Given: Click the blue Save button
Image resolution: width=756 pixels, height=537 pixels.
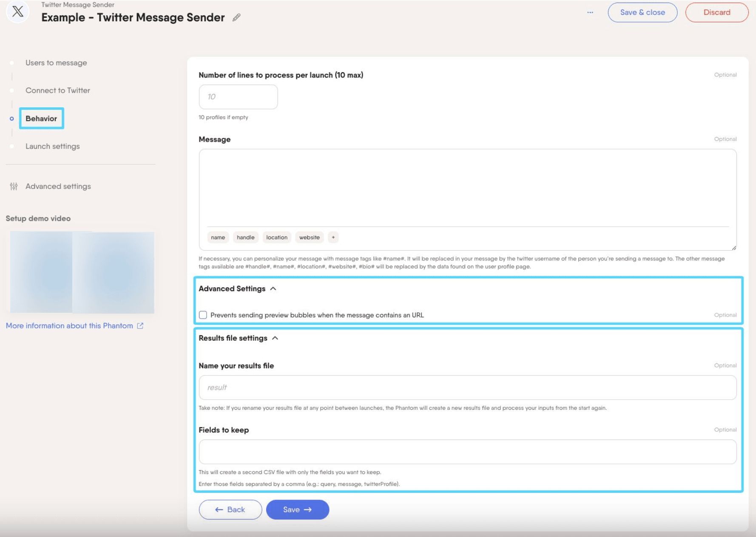Looking at the screenshot, I should coord(298,509).
